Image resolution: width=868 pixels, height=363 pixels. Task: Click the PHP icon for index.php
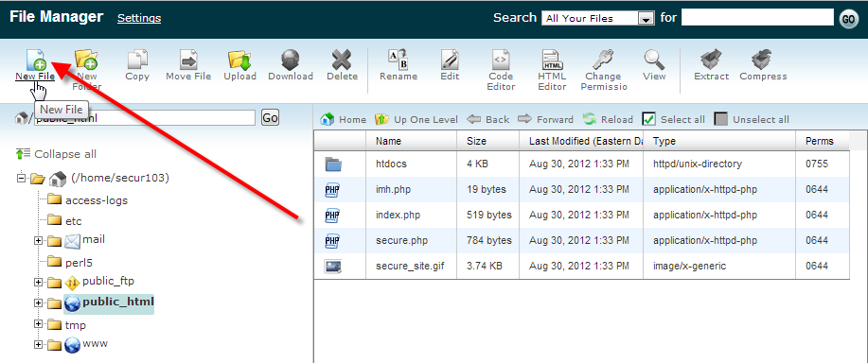pos(332,215)
